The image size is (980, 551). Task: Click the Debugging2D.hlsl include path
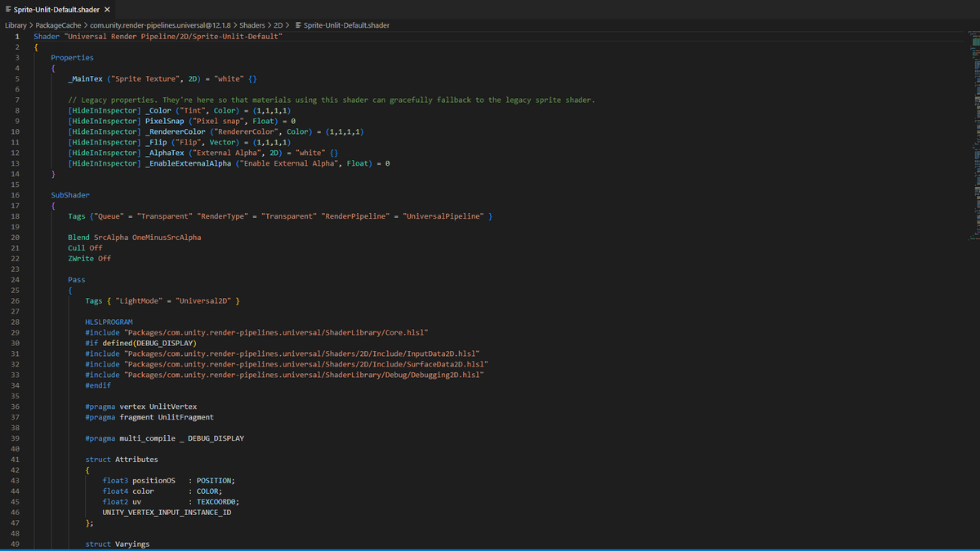click(304, 375)
